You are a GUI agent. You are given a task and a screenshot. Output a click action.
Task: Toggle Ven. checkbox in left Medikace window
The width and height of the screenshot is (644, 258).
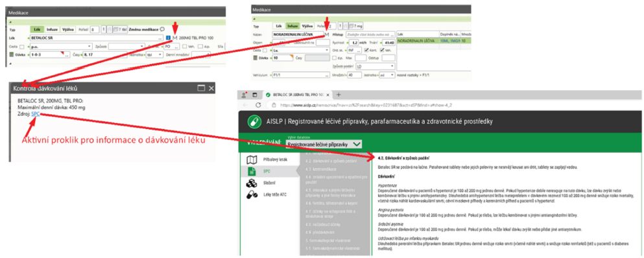[185, 47]
